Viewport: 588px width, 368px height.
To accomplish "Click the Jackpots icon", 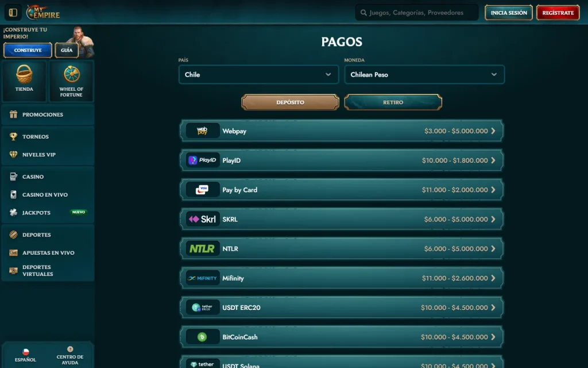I will coord(14,213).
